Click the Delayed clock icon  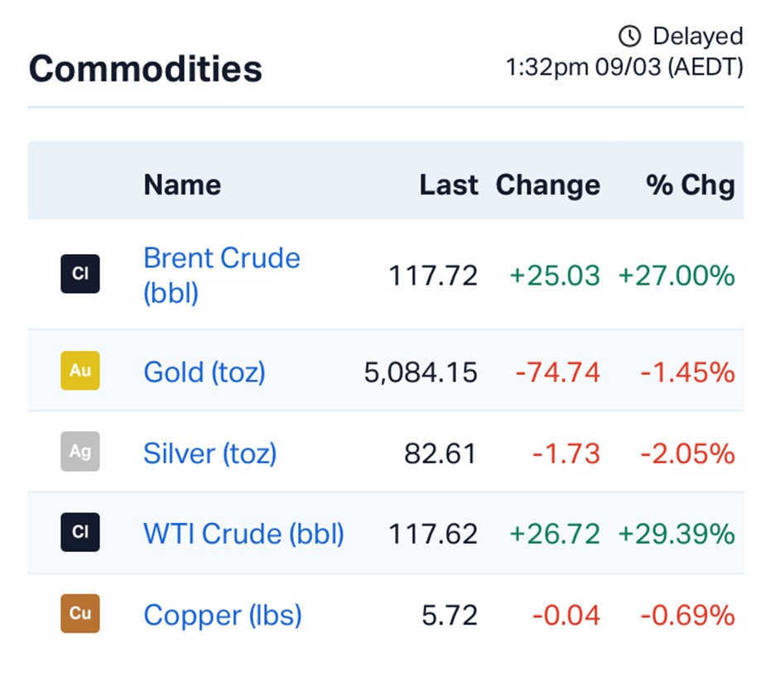click(x=630, y=36)
